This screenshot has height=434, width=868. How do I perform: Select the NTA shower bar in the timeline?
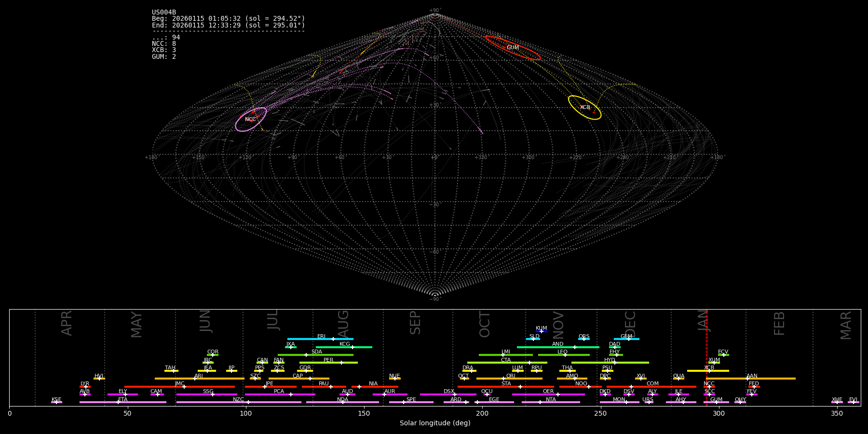pyautogui.click(x=551, y=402)
